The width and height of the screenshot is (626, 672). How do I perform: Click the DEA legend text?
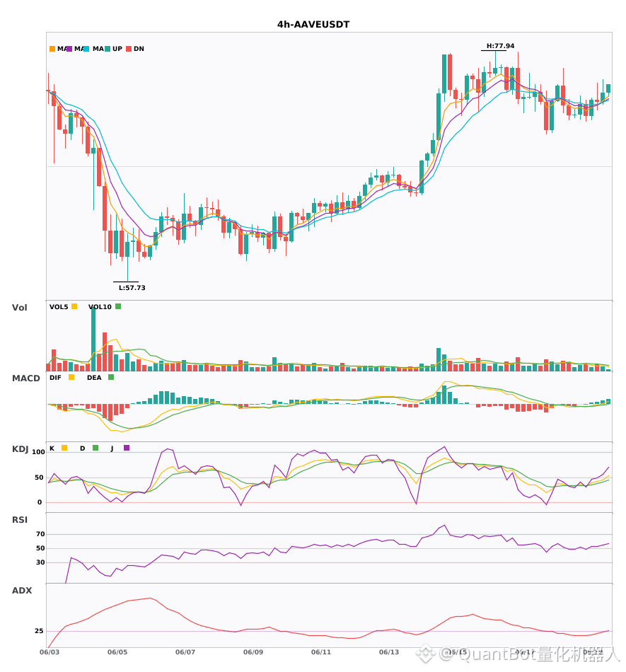[x=94, y=378]
